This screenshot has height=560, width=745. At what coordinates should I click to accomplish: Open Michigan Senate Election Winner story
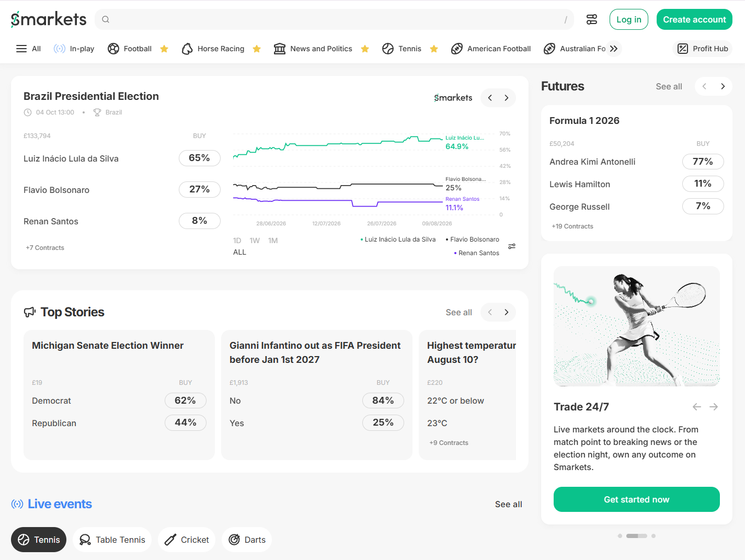(x=108, y=346)
